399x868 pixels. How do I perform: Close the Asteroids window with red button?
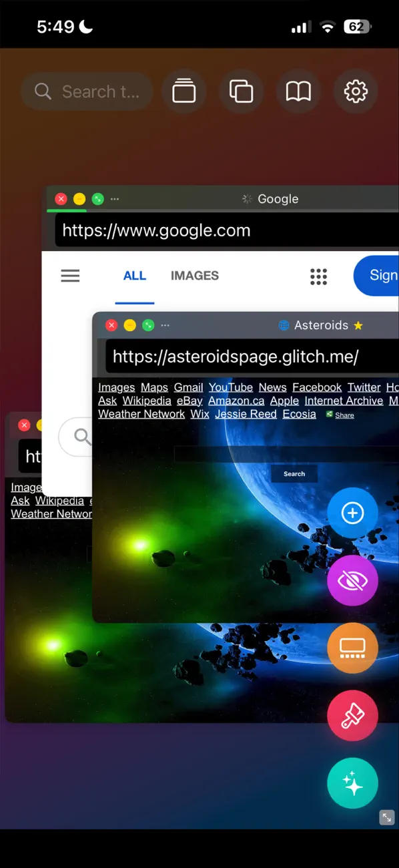point(111,325)
